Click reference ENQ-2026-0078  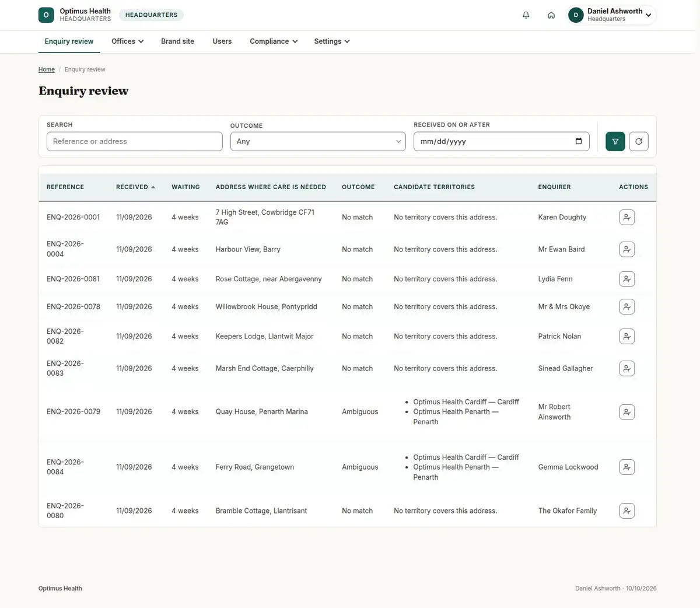click(73, 306)
